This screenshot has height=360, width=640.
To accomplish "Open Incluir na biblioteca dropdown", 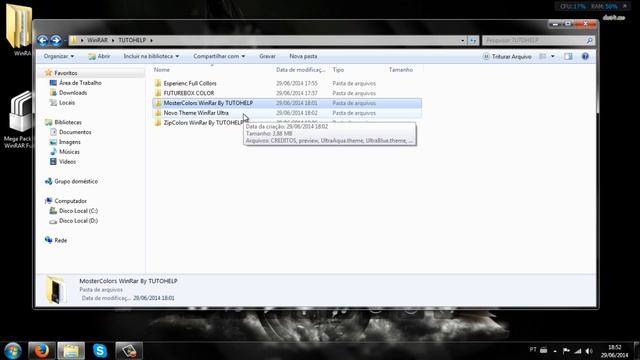I will point(151,56).
